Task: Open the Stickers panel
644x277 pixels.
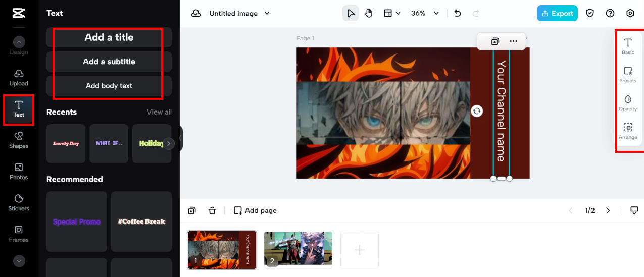Action: coord(19,203)
